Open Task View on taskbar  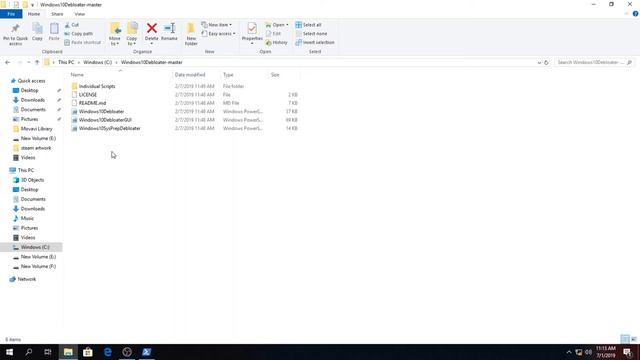pyautogui.click(x=48, y=352)
